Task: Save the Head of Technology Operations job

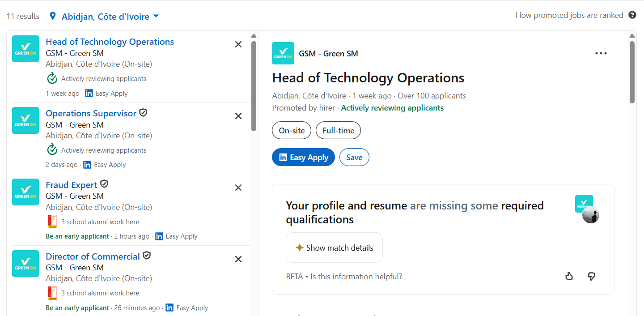Action: (x=354, y=157)
